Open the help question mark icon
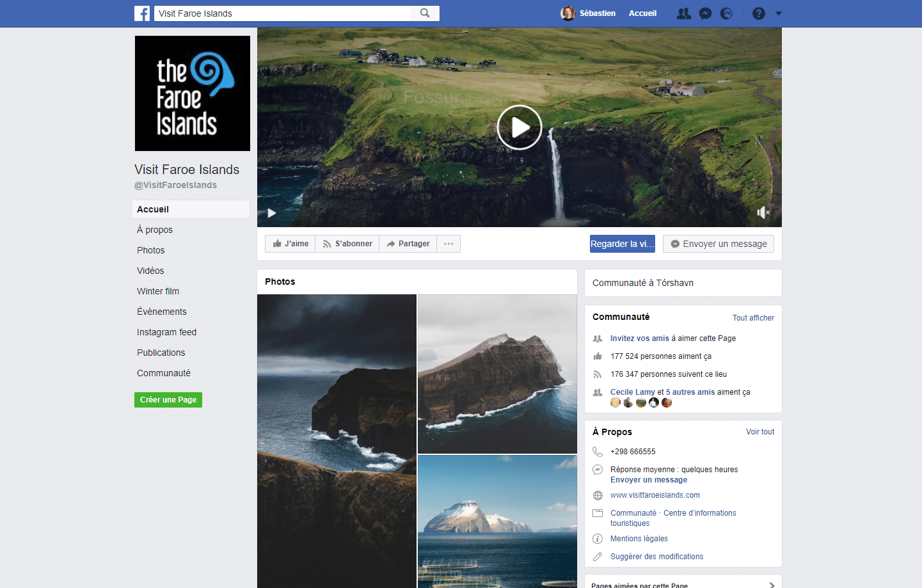This screenshot has width=922, height=588. click(x=759, y=13)
